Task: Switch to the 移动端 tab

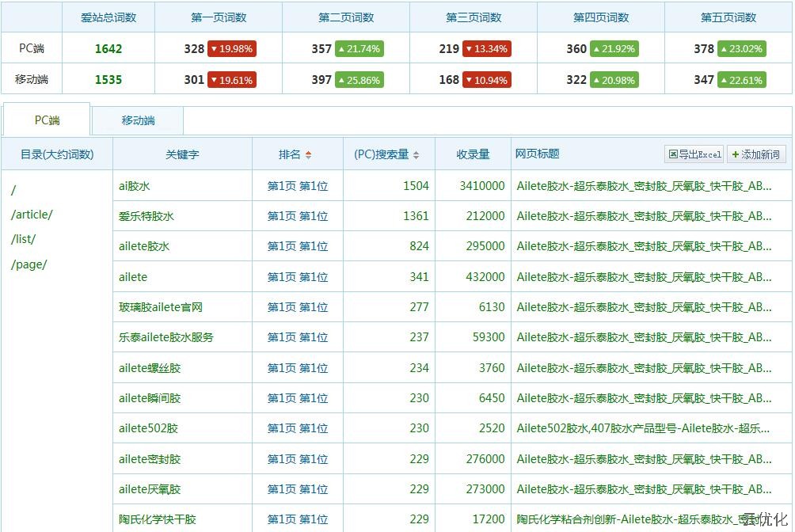Action: point(138,120)
